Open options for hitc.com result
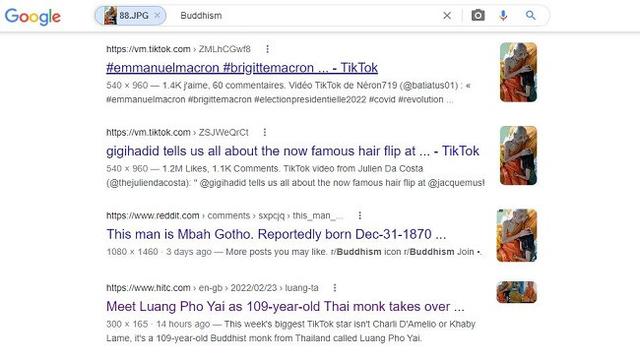640x360 pixels. click(x=335, y=288)
